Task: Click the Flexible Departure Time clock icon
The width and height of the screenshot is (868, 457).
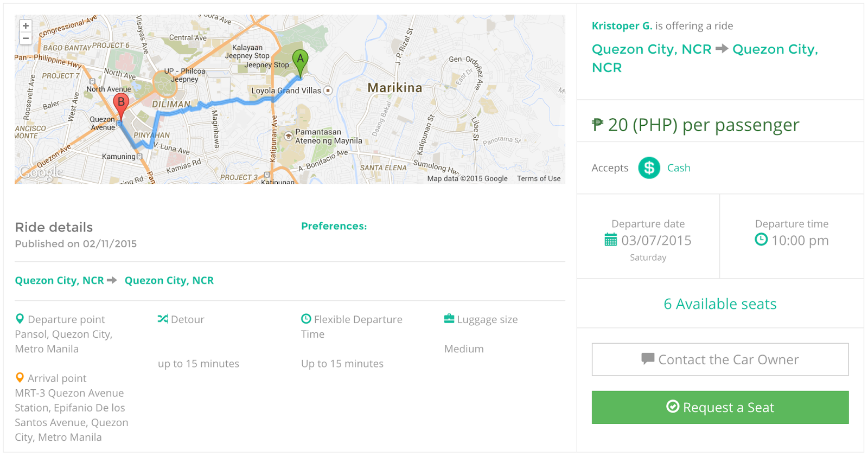Action: [x=306, y=319]
